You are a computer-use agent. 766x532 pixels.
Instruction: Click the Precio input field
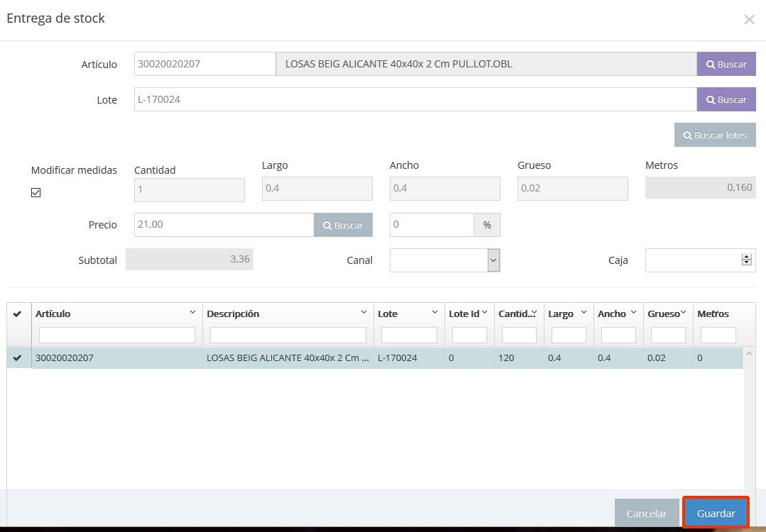pyautogui.click(x=224, y=225)
